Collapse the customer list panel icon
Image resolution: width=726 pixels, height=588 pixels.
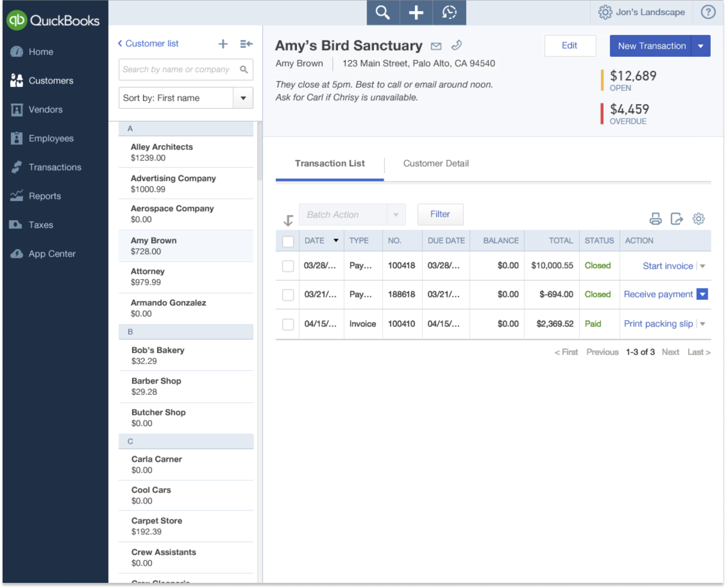click(x=246, y=44)
